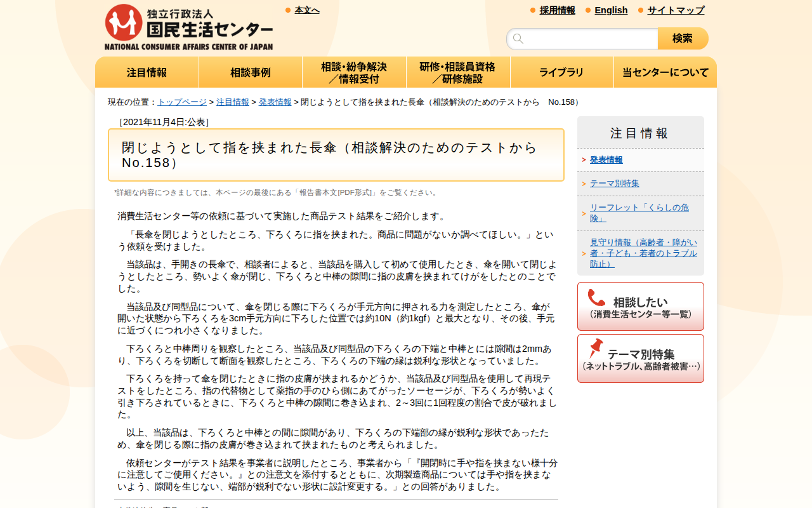Open the ライブラリ navigation tab
This screenshot has width=812, height=508.
[562, 72]
